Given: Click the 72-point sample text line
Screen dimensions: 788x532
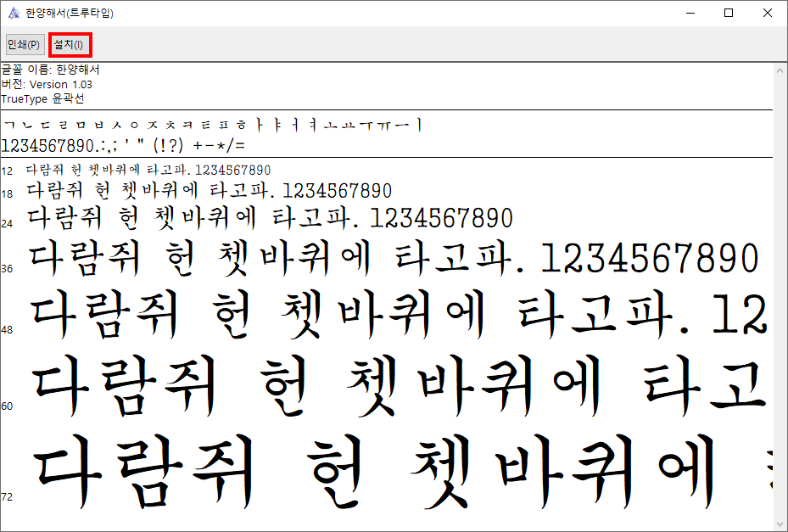Looking at the screenshot, I should (x=402, y=471).
